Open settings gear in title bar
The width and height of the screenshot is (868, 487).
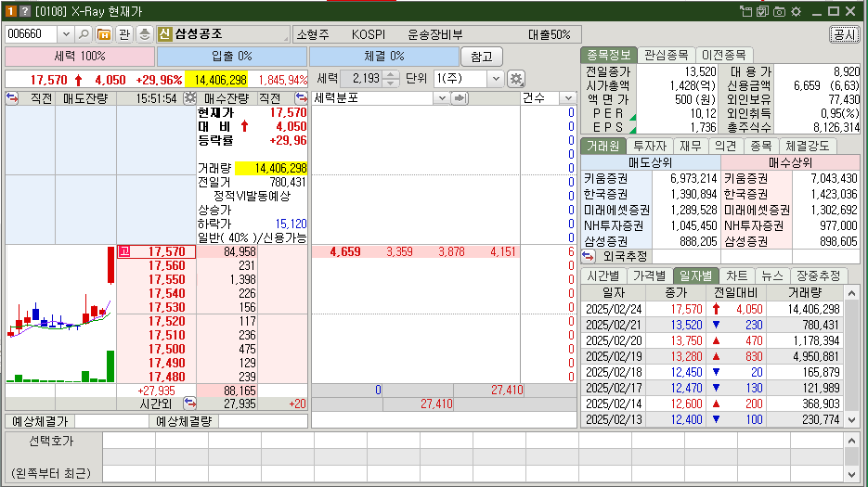796,11
